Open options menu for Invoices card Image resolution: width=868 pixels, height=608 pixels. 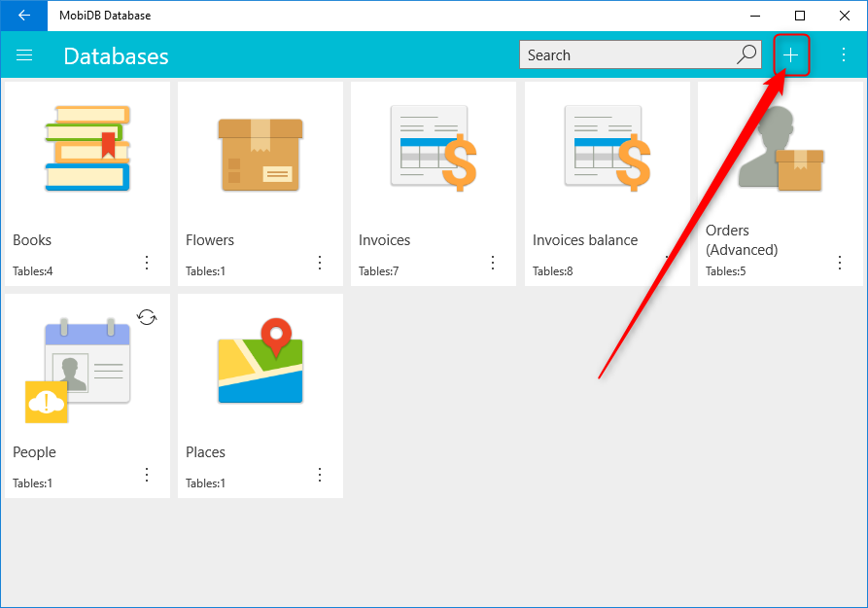pyautogui.click(x=493, y=262)
